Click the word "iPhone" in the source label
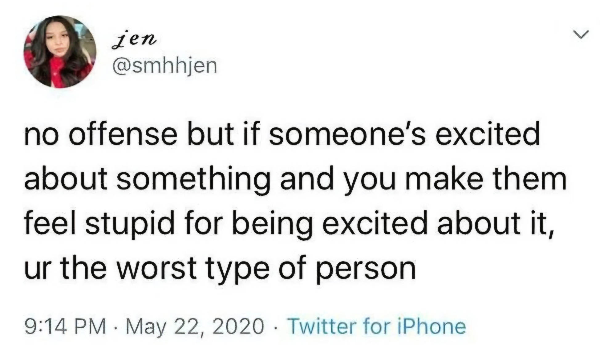This screenshot has height=364, width=616. coord(431,326)
